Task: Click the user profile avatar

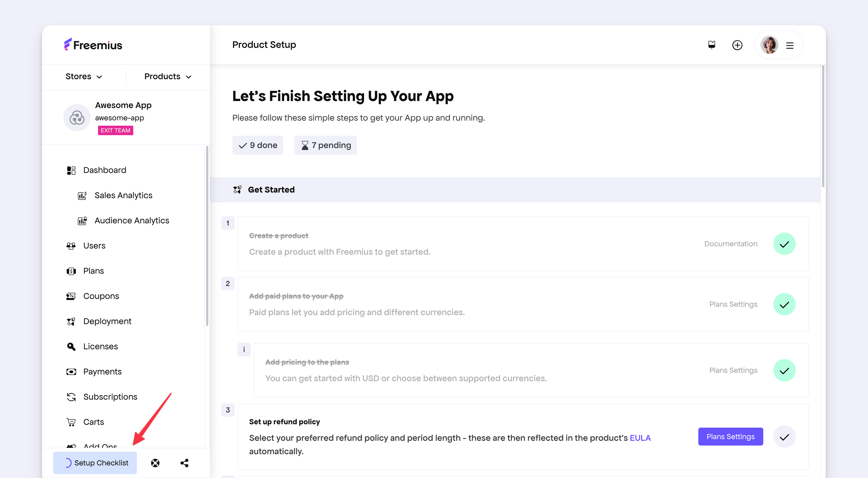Action: [x=770, y=45]
